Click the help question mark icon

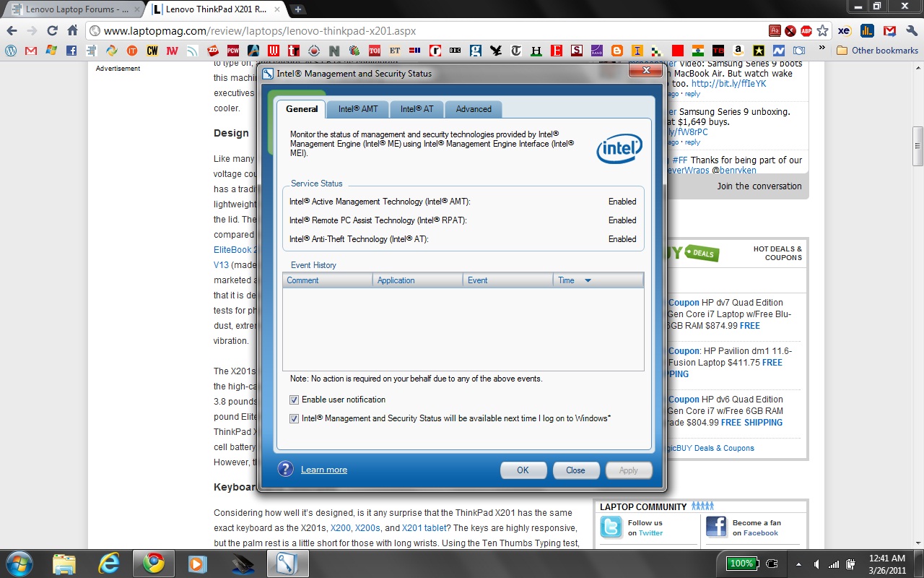pyautogui.click(x=286, y=469)
